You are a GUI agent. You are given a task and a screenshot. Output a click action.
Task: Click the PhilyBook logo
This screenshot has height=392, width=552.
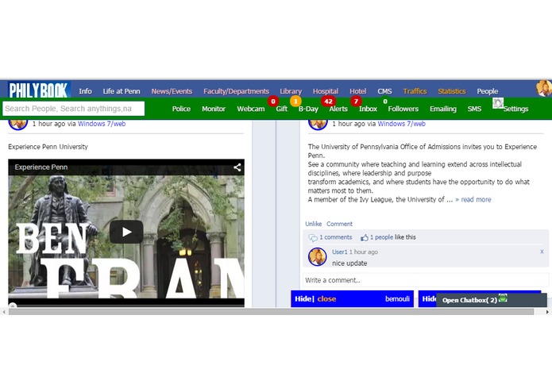[x=39, y=90]
